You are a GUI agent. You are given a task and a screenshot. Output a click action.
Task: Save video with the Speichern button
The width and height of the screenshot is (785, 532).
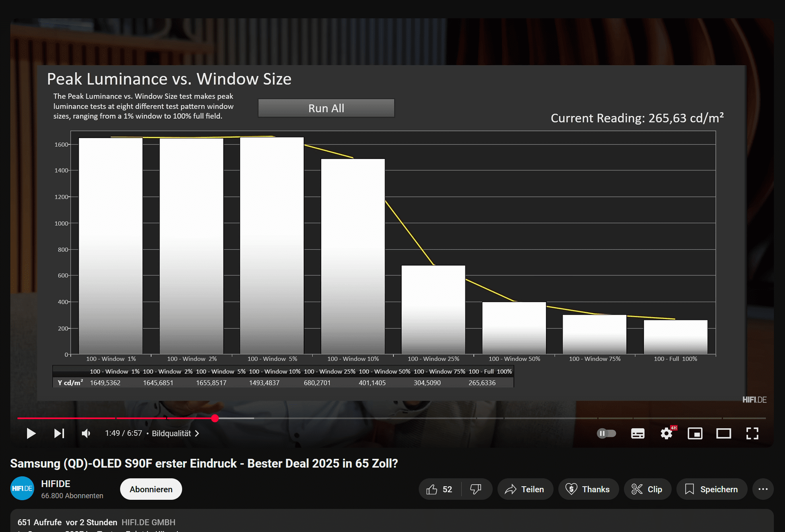point(712,489)
